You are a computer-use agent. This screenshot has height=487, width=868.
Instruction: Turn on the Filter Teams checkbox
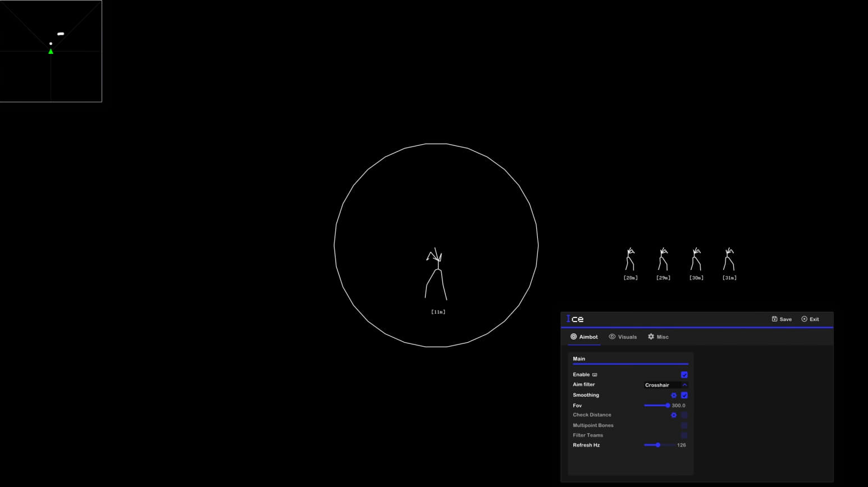point(684,435)
